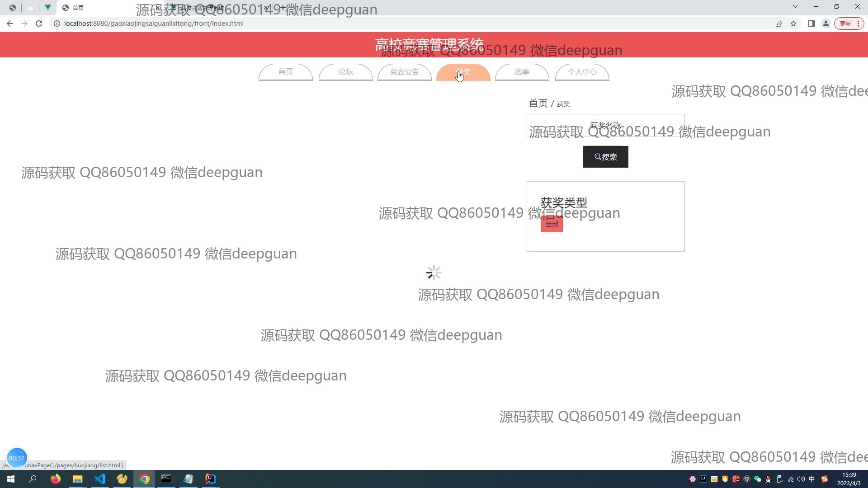Open IntelliJ IDEA from the taskbar
Screen dimensions: 868x488
click(x=211, y=479)
